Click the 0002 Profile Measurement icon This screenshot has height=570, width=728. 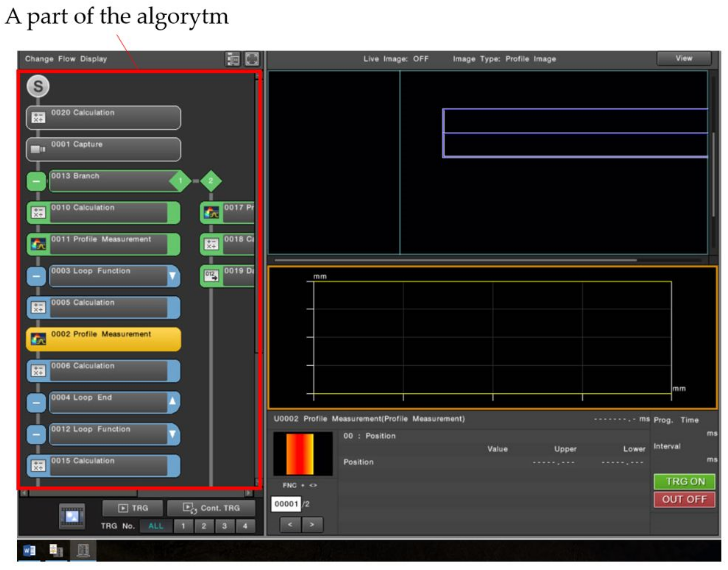pyautogui.click(x=38, y=339)
